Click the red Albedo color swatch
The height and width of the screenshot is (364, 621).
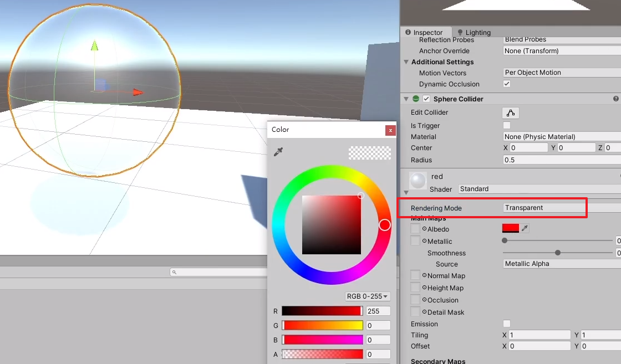[x=512, y=228]
